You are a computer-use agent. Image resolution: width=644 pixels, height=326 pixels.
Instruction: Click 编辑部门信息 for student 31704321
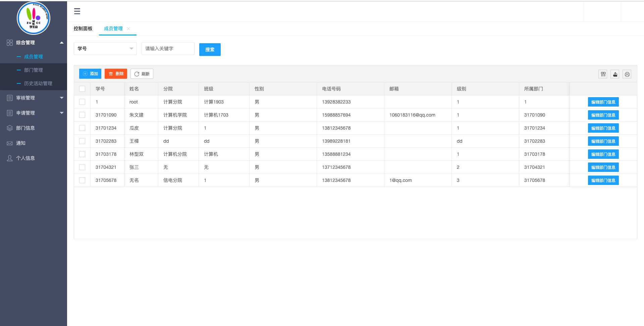click(x=603, y=167)
